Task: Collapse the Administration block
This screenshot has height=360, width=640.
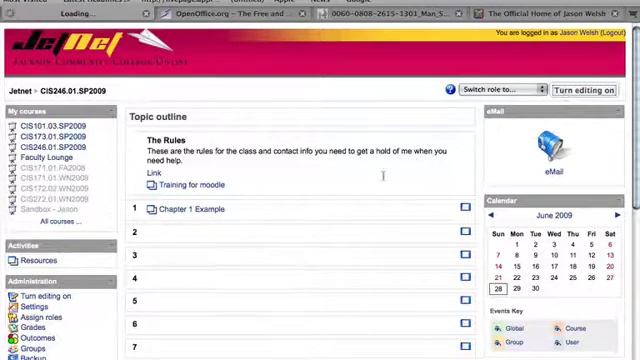Action: coord(111,281)
